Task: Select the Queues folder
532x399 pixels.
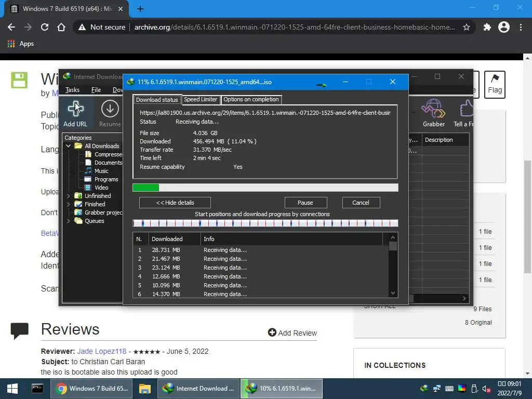Action: coord(95,221)
